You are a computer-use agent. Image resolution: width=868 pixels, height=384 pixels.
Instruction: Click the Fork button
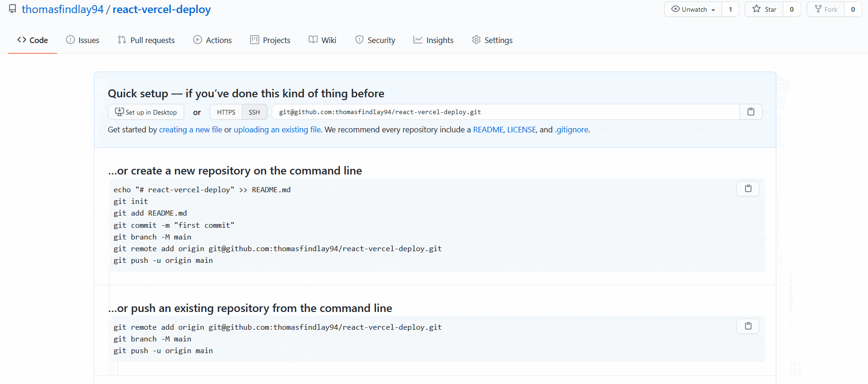[x=826, y=9]
